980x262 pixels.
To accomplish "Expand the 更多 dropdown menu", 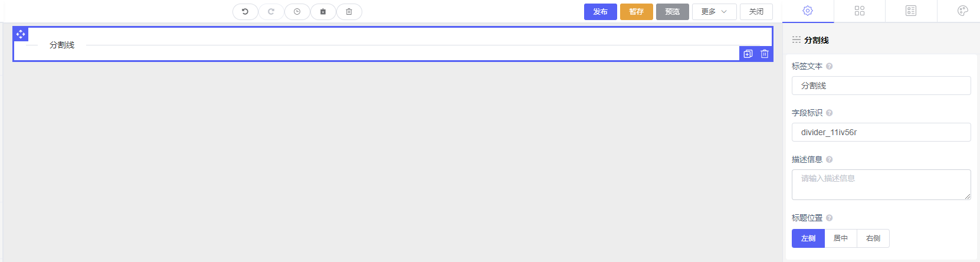I will point(714,12).
